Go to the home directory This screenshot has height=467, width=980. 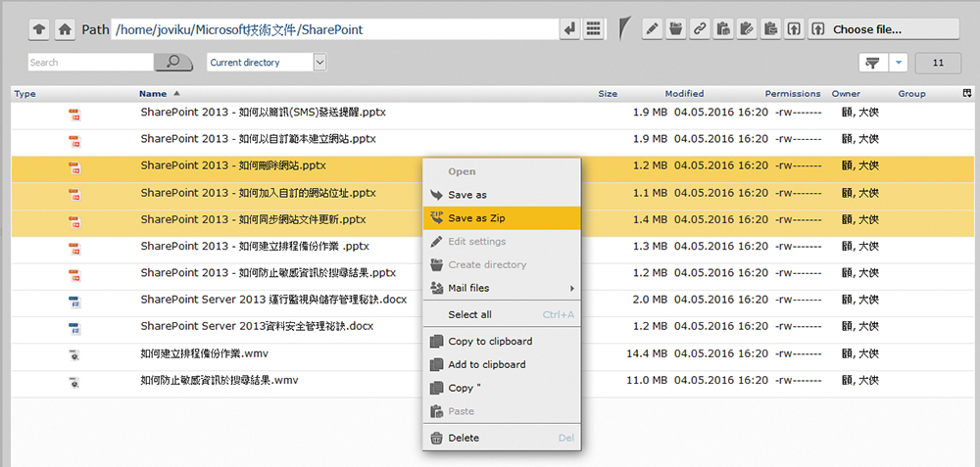(65, 29)
